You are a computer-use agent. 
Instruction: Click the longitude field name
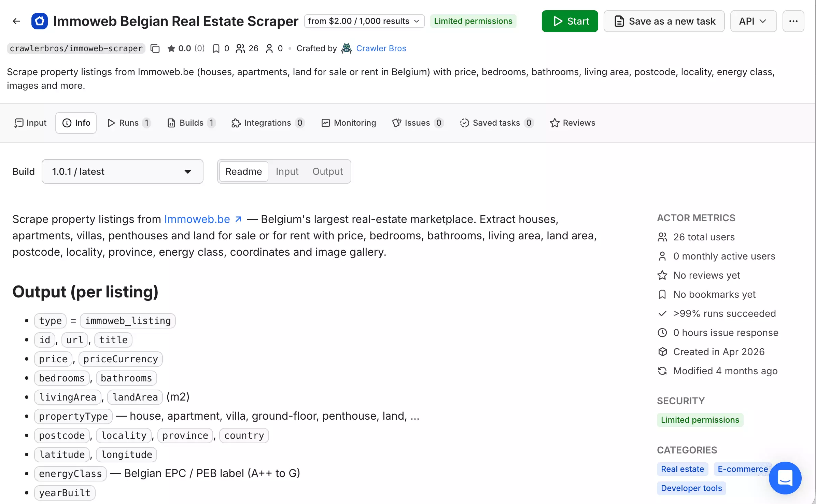tap(126, 454)
